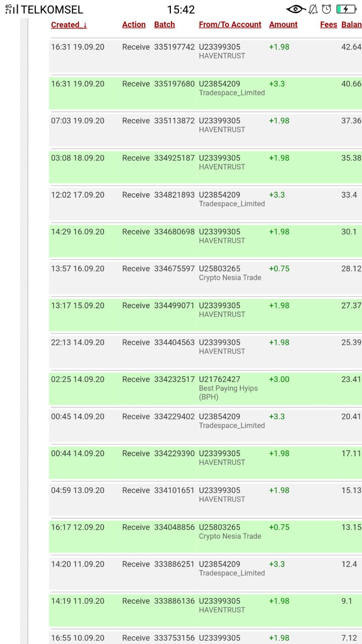Tap the 40.66 balance value
Image resolution: width=362 pixels, height=644 pixels.
tap(351, 84)
